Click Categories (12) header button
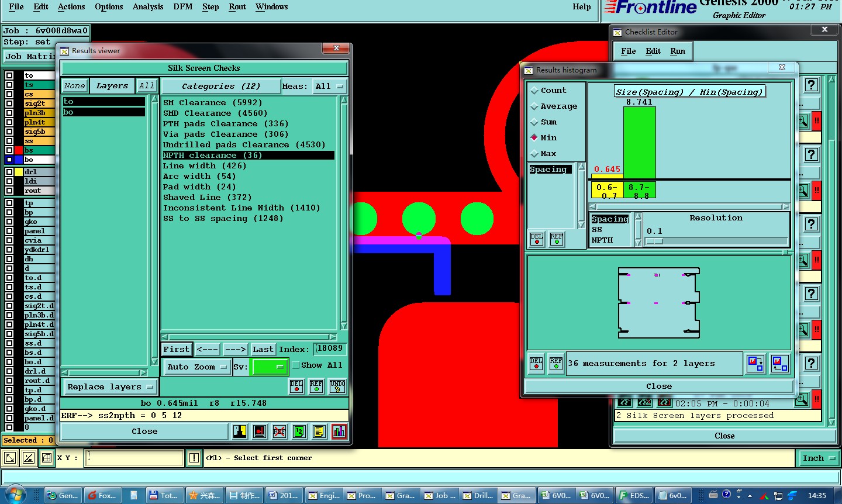Viewport: 842px width, 504px height. 221,87
